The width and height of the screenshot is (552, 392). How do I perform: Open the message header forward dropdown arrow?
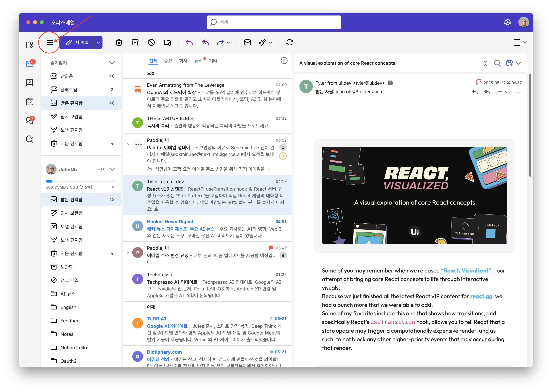point(507,92)
